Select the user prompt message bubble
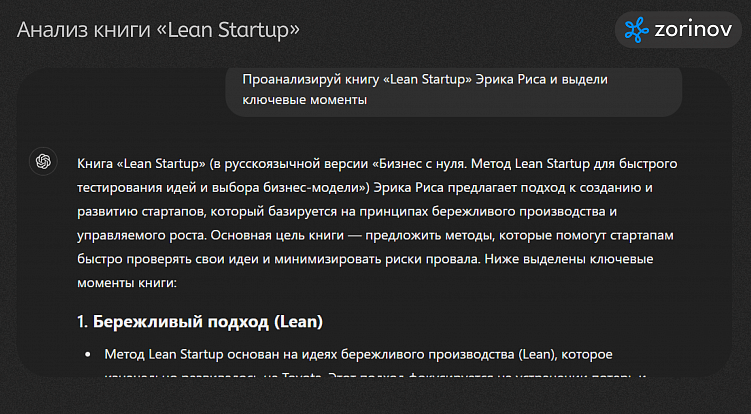This screenshot has width=751, height=414. 453,89
